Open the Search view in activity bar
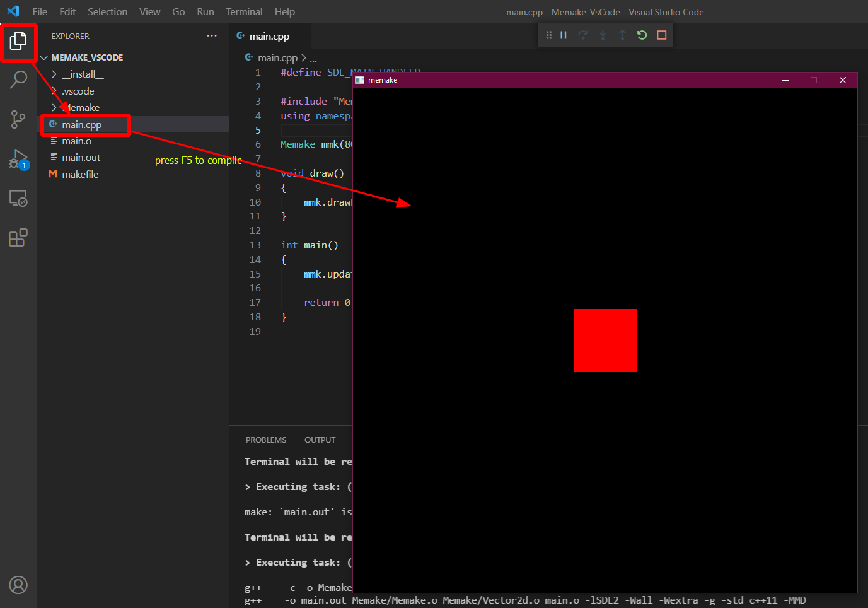 (18, 80)
